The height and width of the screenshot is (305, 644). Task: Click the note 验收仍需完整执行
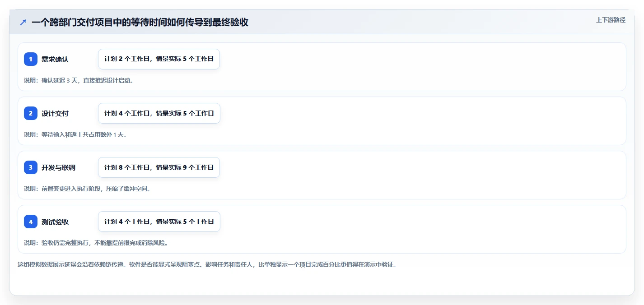pos(96,243)
